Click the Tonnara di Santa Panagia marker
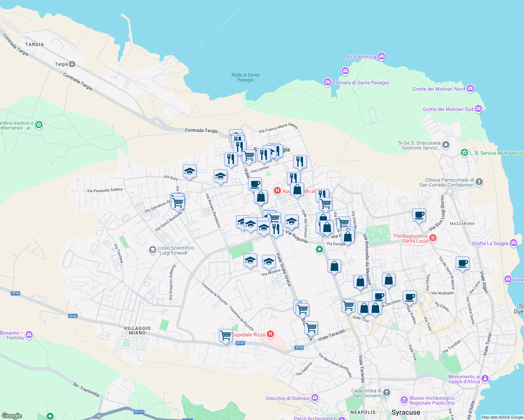 327,83
